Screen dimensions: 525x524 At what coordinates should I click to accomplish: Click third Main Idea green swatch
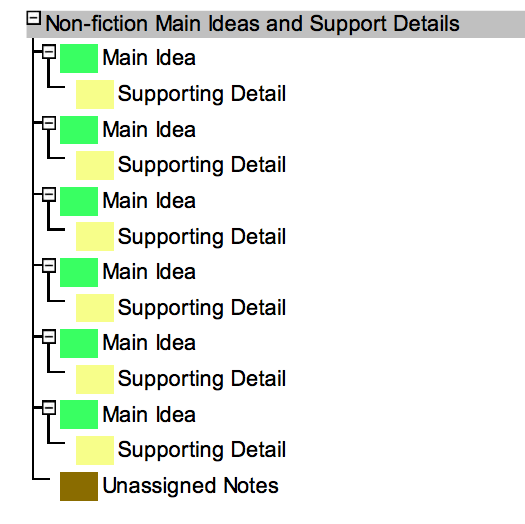coord(79,201)
